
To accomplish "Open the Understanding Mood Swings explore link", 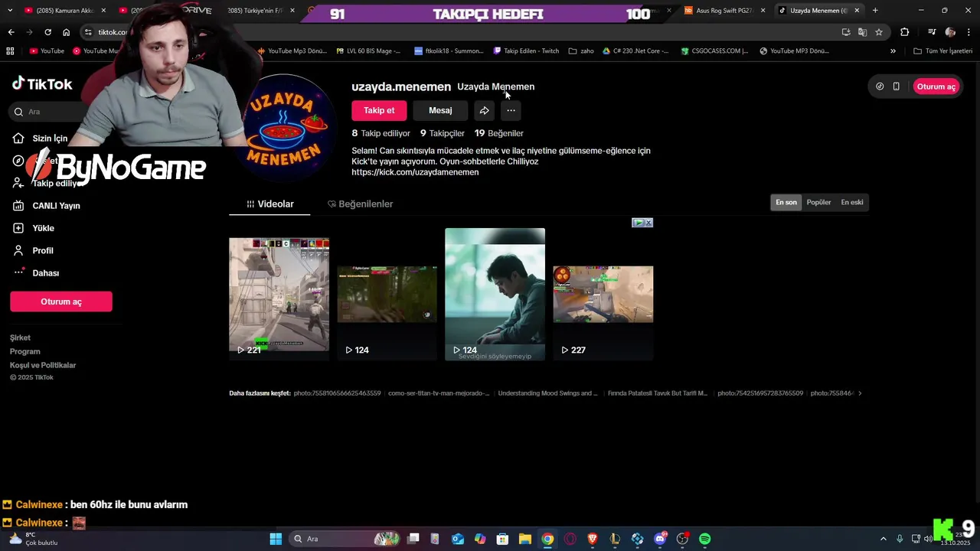I will 547,393.
